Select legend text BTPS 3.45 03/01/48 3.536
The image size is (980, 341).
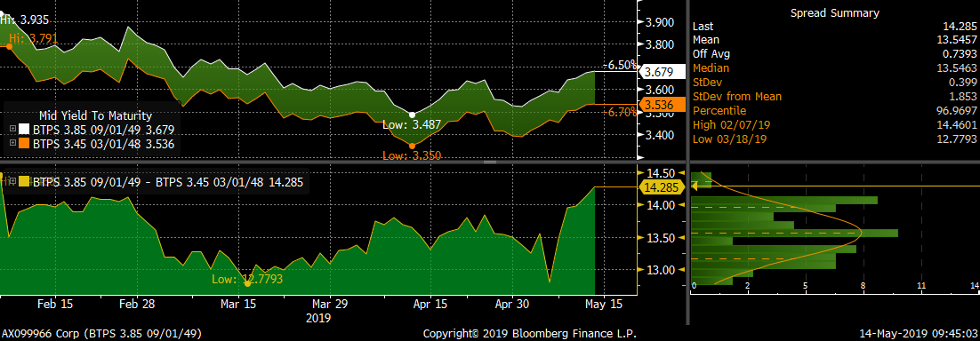[103, 144]
